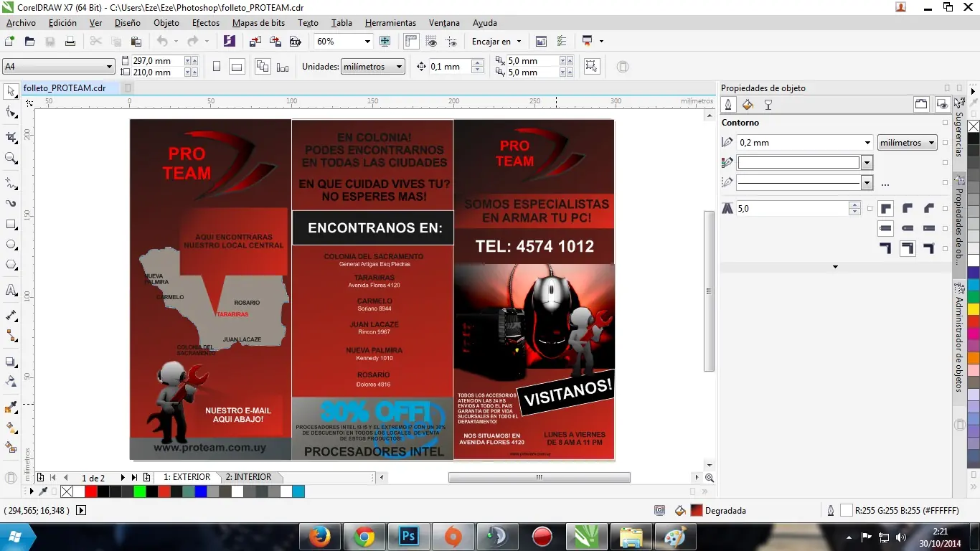Image resolution: width=980 pixels, height=551 pixels.
Task: Select the Rectangle tool
Action: click(x=11, y=224)
